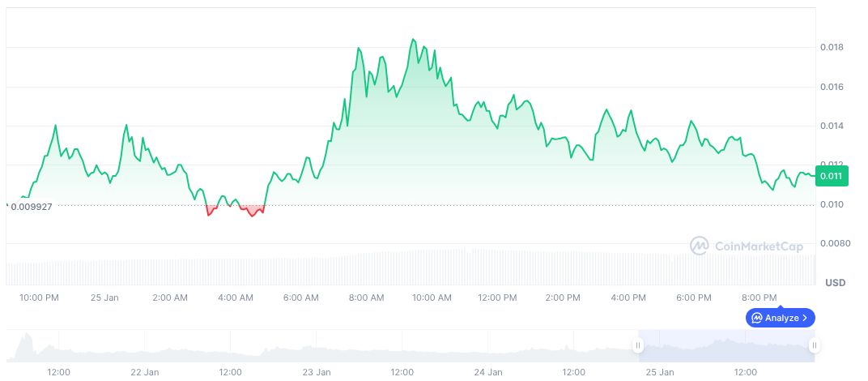Click the 0.0080 price axis label
Screen dimensions: 868x381
(x=833, y=243)
